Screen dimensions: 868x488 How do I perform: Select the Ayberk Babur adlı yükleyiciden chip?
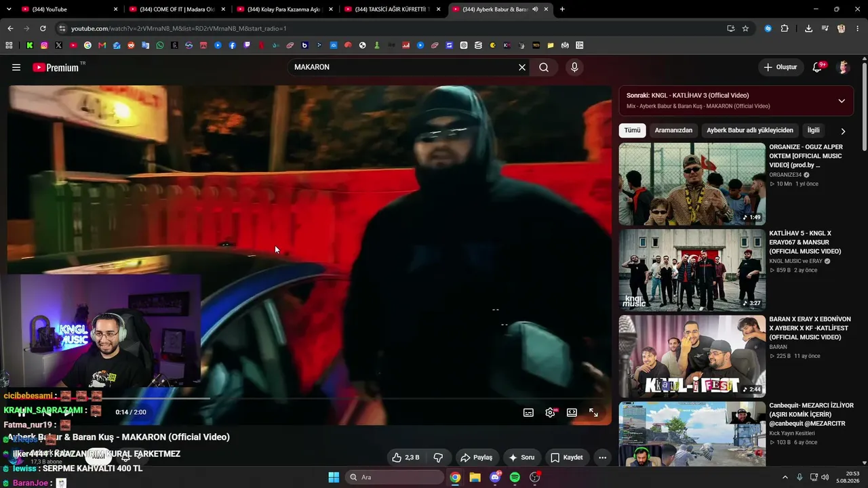pos(749,130)
